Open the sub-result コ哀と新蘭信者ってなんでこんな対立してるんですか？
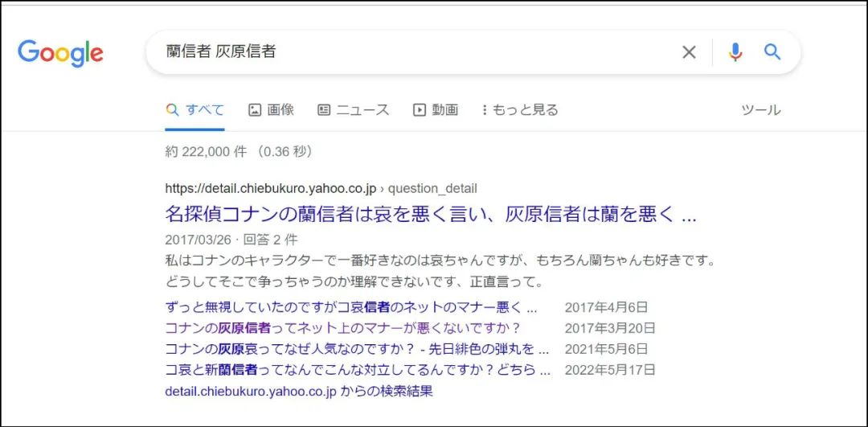 [x=358, y=369]
